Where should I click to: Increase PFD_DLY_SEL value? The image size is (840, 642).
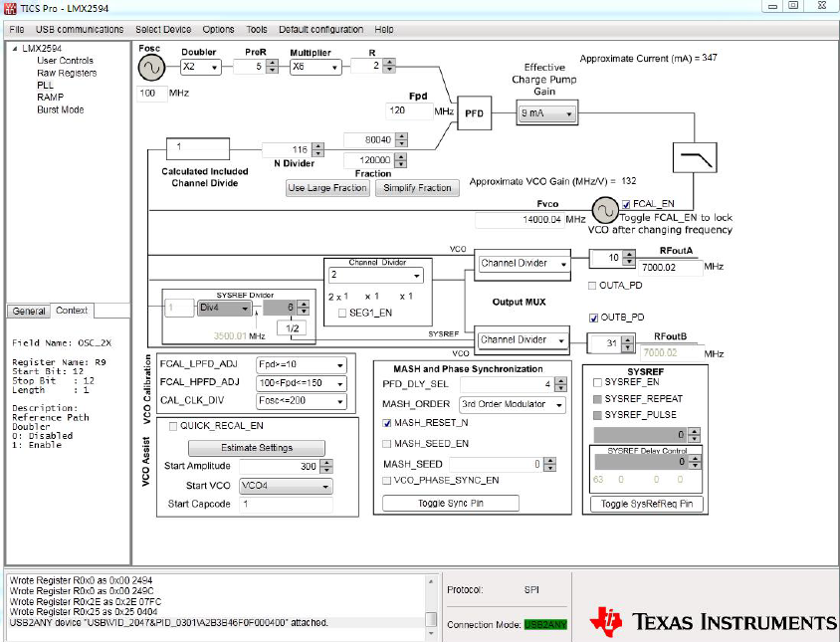(561, 380)
